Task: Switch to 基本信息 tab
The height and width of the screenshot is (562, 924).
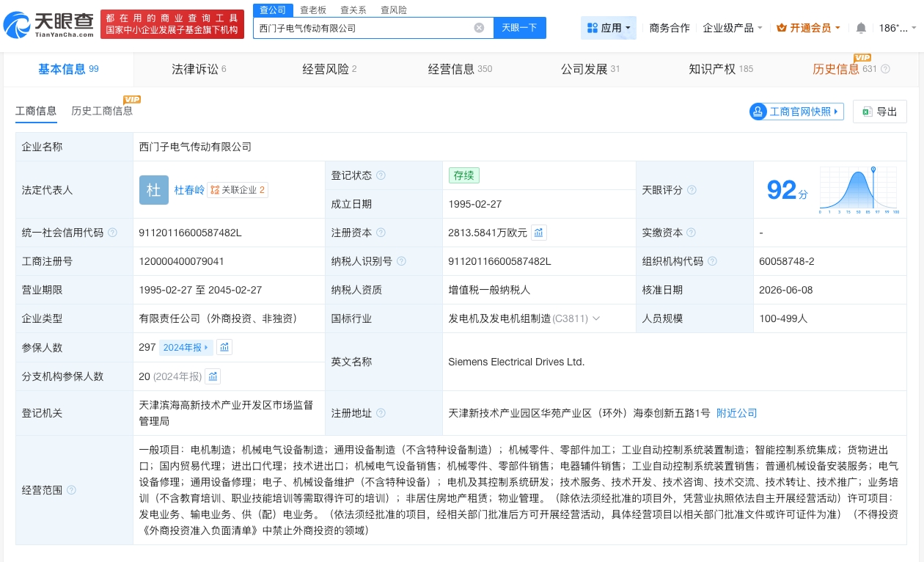Action: point(68,69)
